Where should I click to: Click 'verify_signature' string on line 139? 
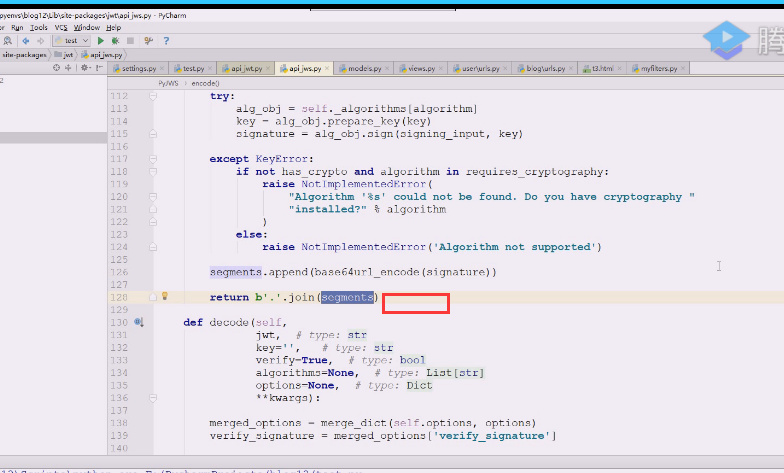pos(492,436)
